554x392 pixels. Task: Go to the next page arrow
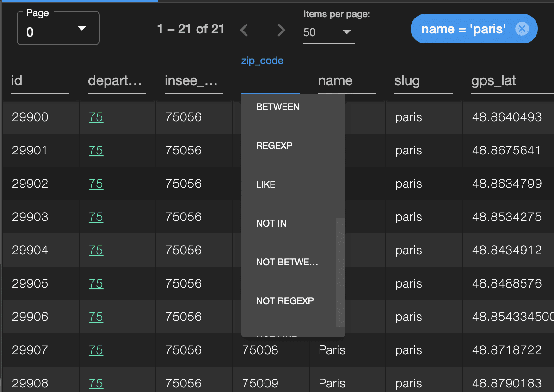pos(281,30)
